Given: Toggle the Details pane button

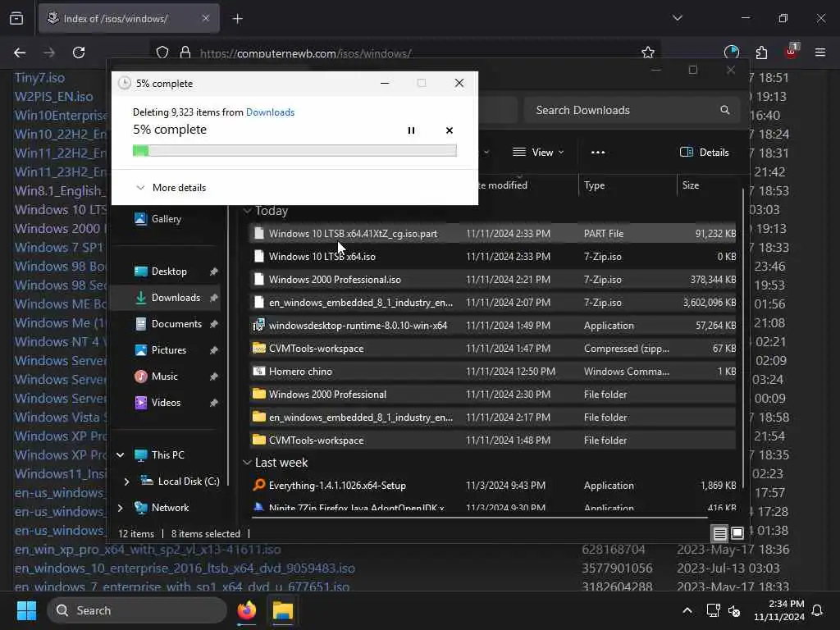Looking at the screenshot, I should 704,152.
